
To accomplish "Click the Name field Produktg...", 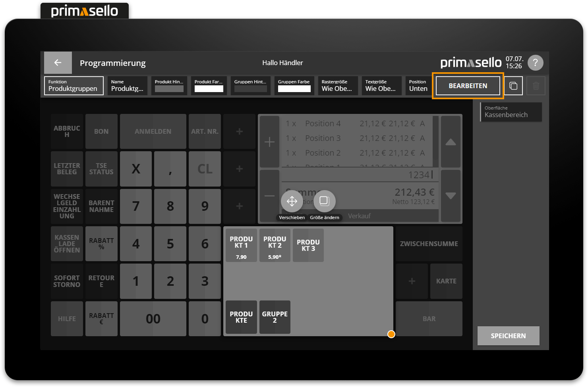I will [x=127, y=86].
